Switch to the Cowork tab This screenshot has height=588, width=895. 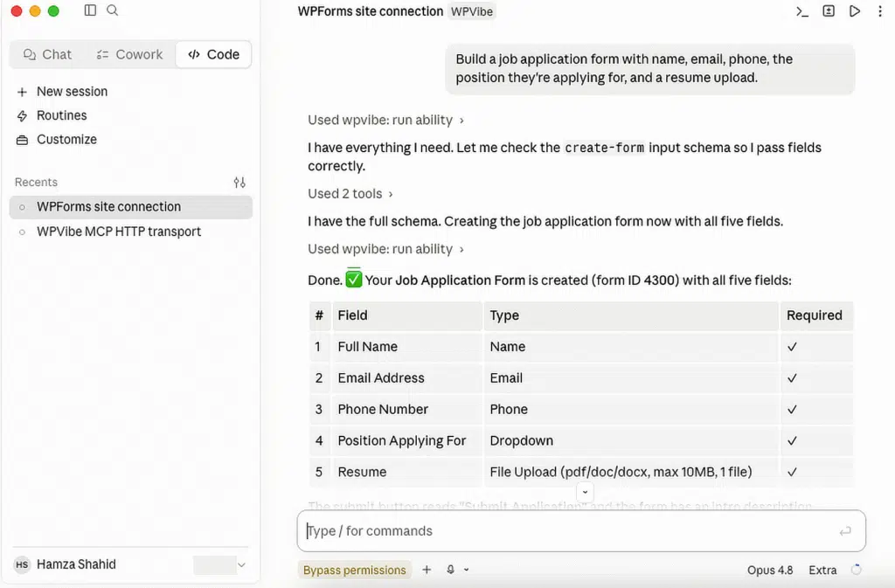pyautogui.click(x=129, y=54)
